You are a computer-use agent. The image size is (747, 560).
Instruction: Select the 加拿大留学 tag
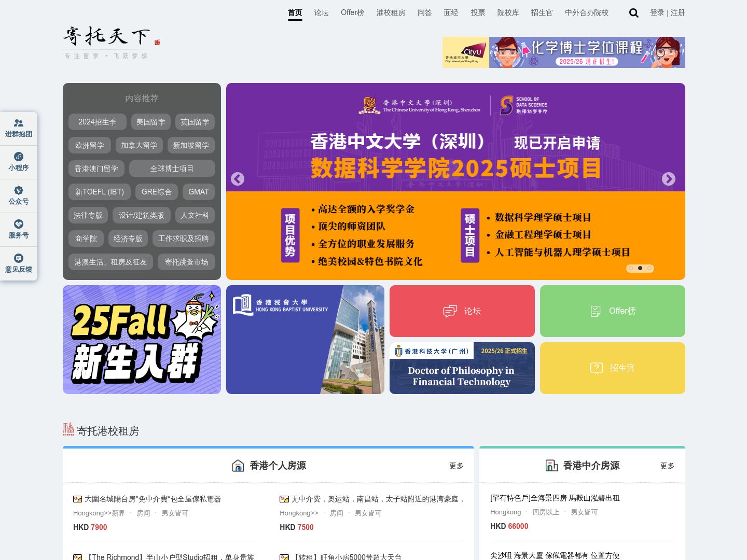(139, 145)
